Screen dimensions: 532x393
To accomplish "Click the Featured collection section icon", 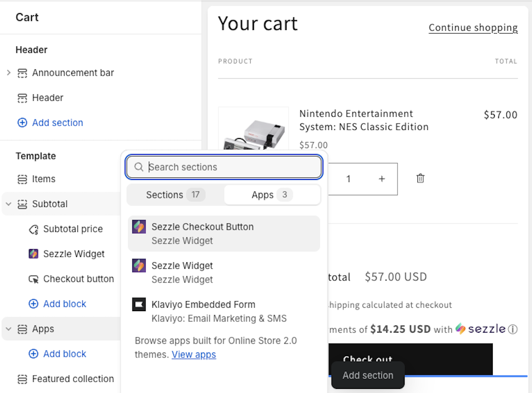I will pos(22,379).
